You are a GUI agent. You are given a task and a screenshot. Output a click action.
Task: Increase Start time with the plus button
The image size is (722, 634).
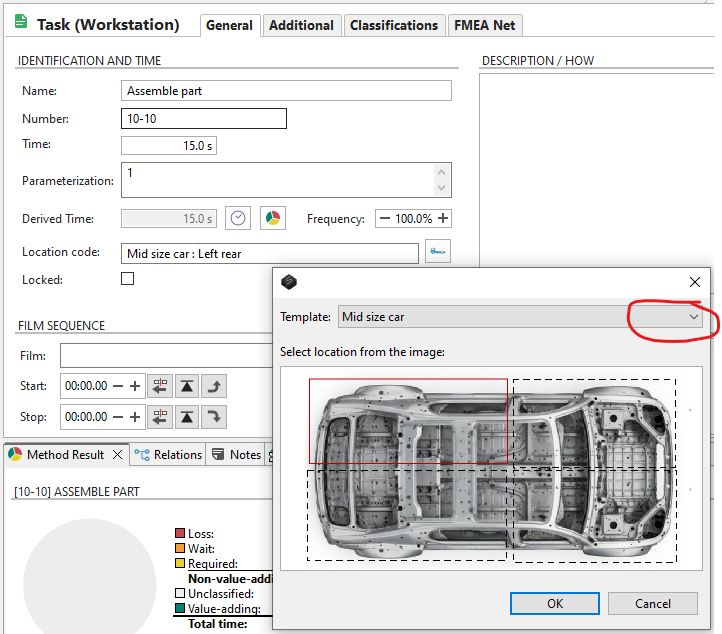(134, 386)
